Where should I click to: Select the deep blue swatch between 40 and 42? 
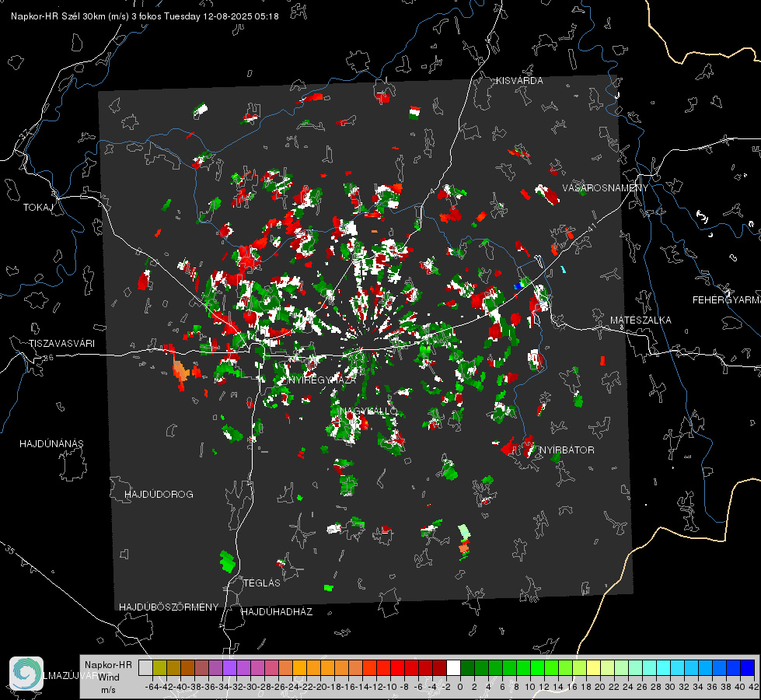click(748, 667)
